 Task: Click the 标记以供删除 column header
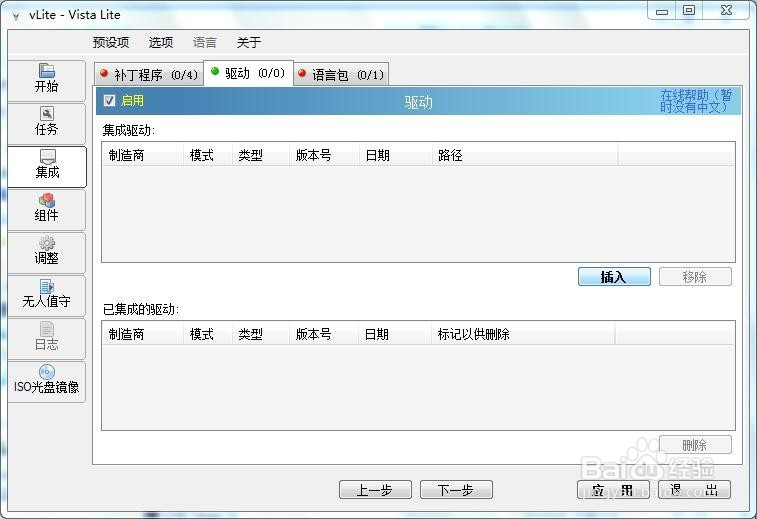coord(523,334)
